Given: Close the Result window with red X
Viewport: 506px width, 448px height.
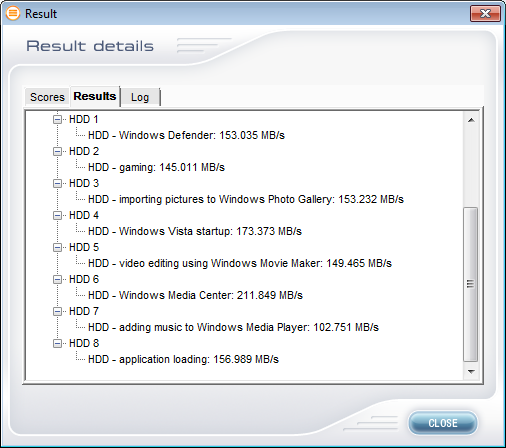Looking at the screenshot, I should coord(485,13).
